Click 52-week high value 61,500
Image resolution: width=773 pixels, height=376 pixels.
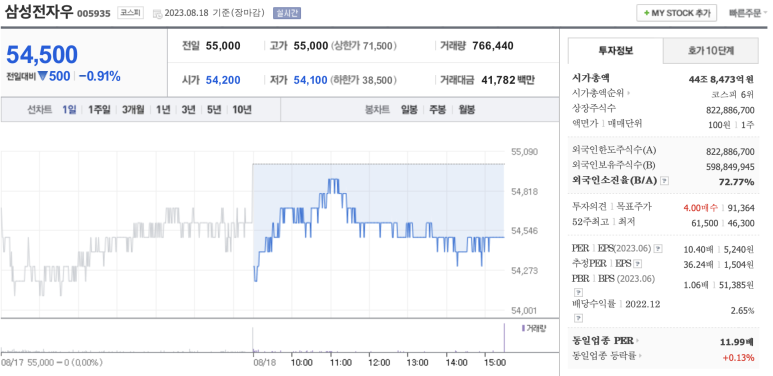coord(705,223)
